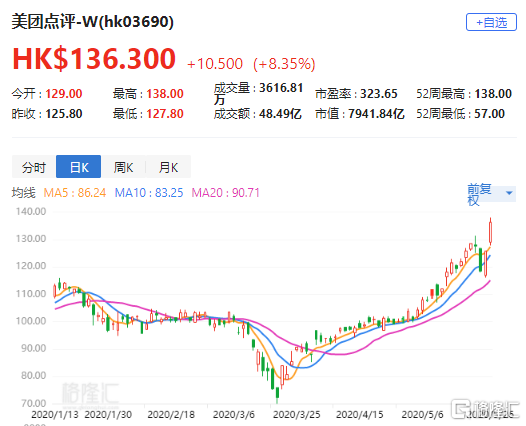Open the 周K weekly chart tab
This screenshot has height=426, width=526.
click(123, 167)
